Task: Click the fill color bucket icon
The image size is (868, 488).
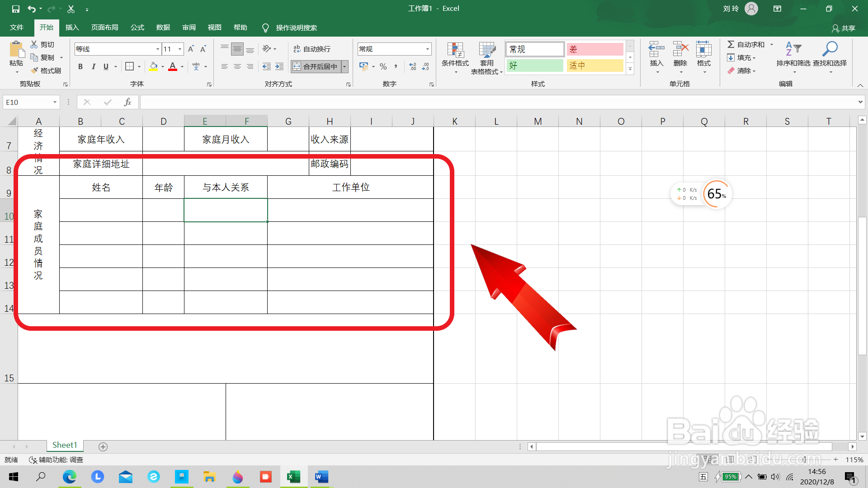Action: coord(154,66)
